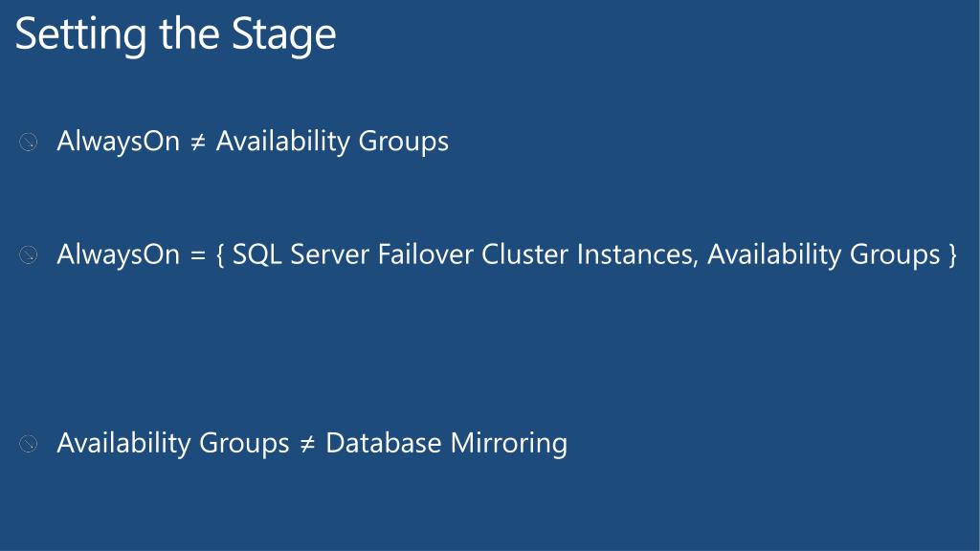
Task: Click the word "Stage" in the title
Action: pos(283,35)
